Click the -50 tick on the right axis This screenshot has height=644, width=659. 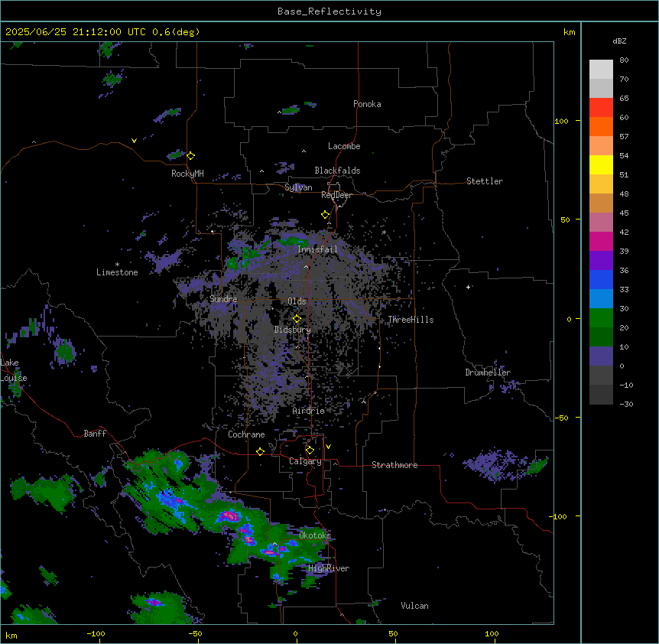pyautogui.click(x=561, y=418)
